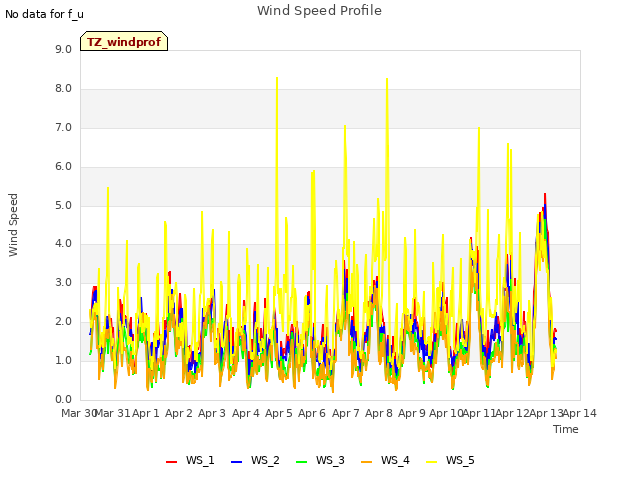
Task: Click the Apr 7 x-axis tick label
Action: point(346,413)
